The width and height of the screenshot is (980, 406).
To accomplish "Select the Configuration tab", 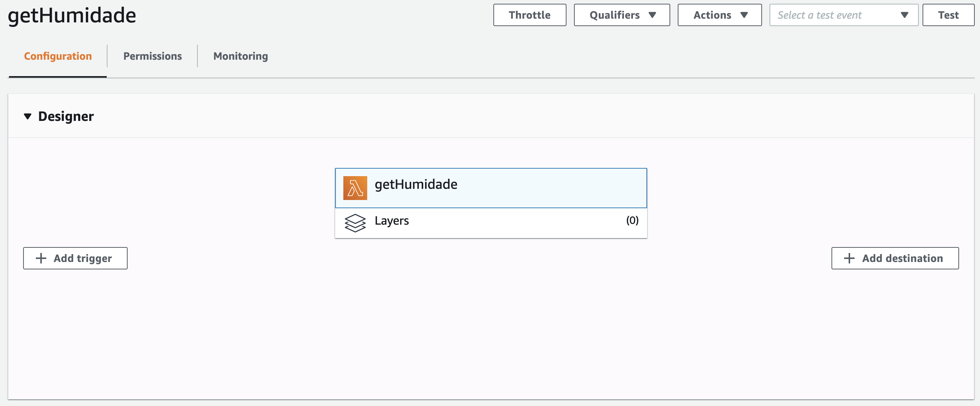I will click(58, 56).
